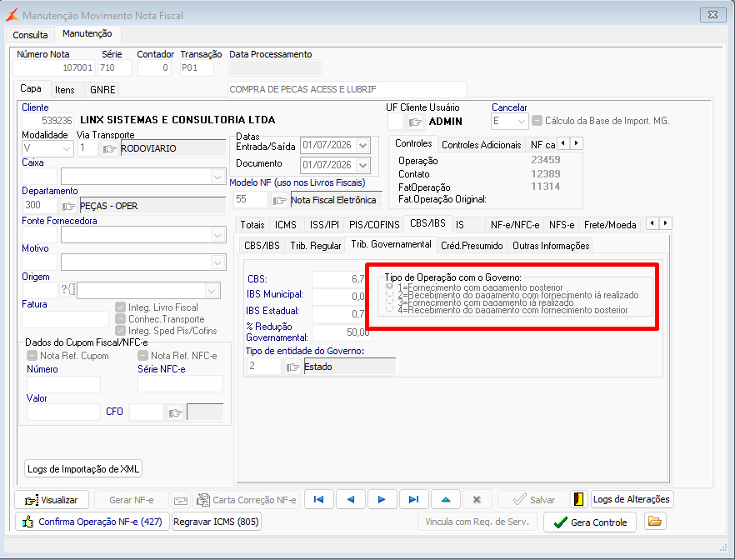Click the Fatura input field

point(65,320)
